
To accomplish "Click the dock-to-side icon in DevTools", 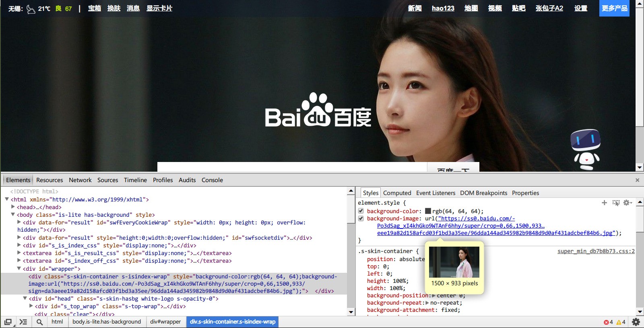I will [x=8, y=322].
